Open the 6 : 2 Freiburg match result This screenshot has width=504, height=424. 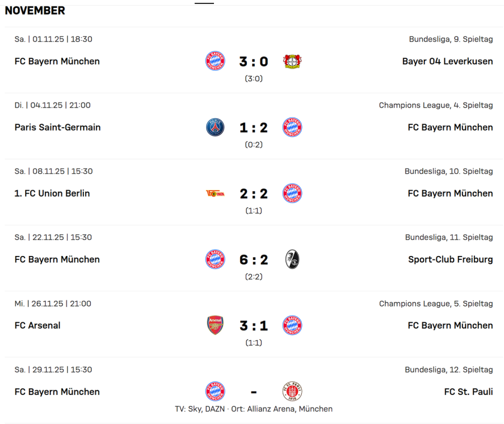click(x=254, y=259)
